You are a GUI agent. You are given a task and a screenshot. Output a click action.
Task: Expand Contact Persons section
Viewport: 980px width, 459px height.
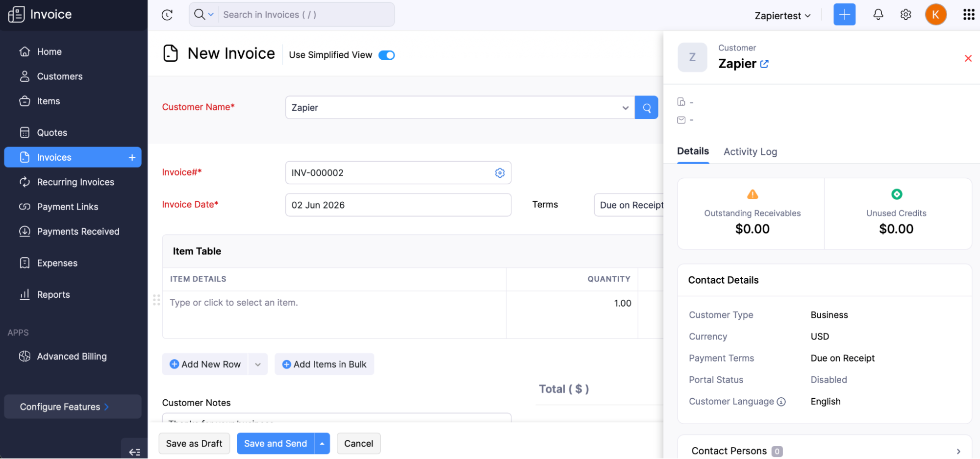click(824, 451)
